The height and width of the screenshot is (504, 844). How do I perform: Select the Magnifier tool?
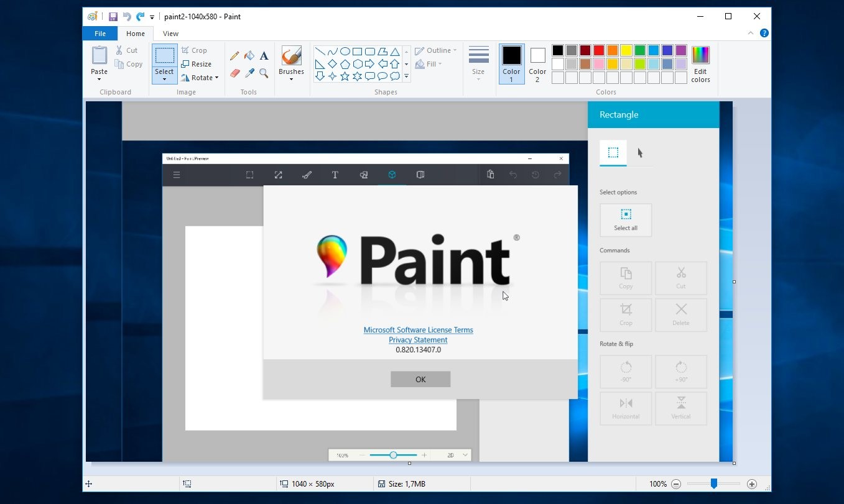tap(263, 73)
